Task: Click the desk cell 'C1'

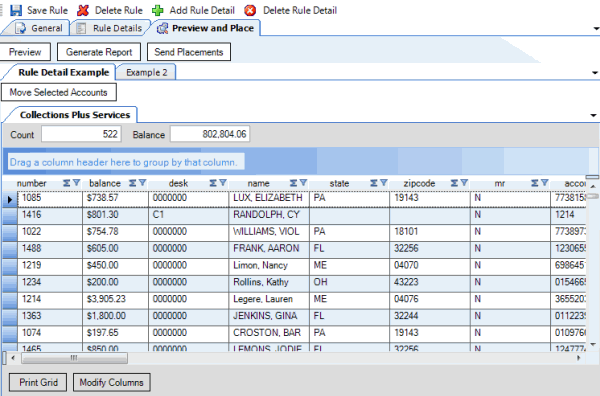Action: coord(189,215)
